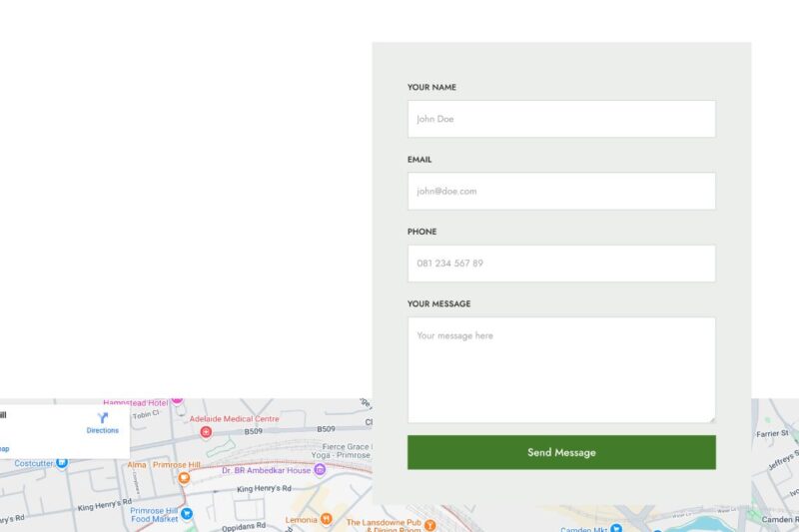Select the Phone number field
The height and width of the screenshot is (532, 799).
coord(560,264)
